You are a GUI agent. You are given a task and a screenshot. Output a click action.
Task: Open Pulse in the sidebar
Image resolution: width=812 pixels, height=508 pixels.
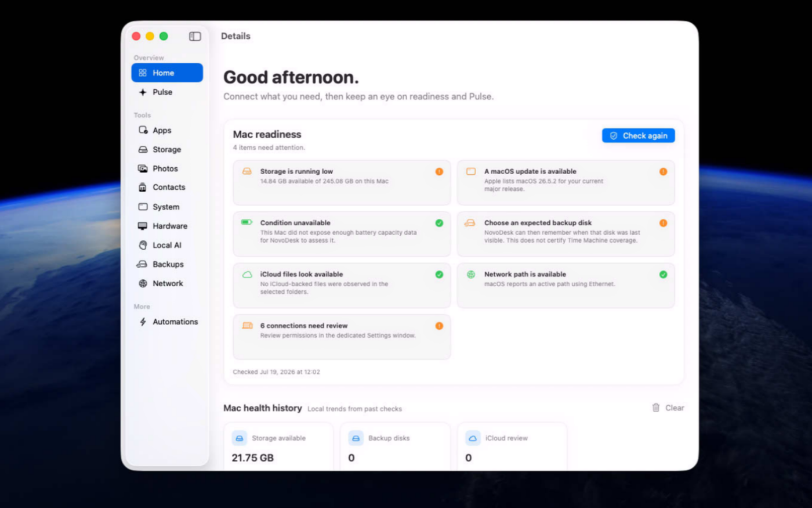point(167,92)
